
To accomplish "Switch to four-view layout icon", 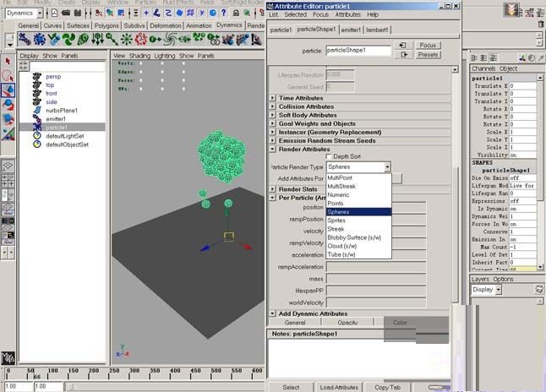I will click(8, 181).
